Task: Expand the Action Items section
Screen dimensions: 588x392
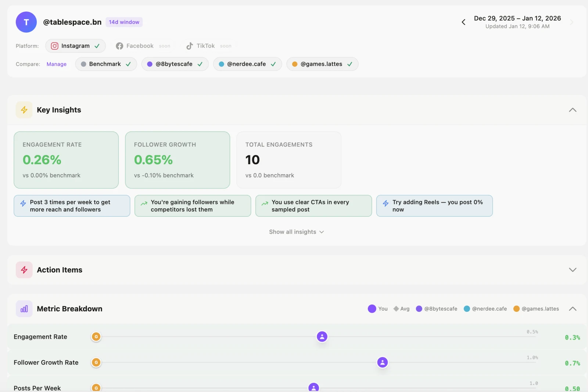Action: [x=573, y=270]
